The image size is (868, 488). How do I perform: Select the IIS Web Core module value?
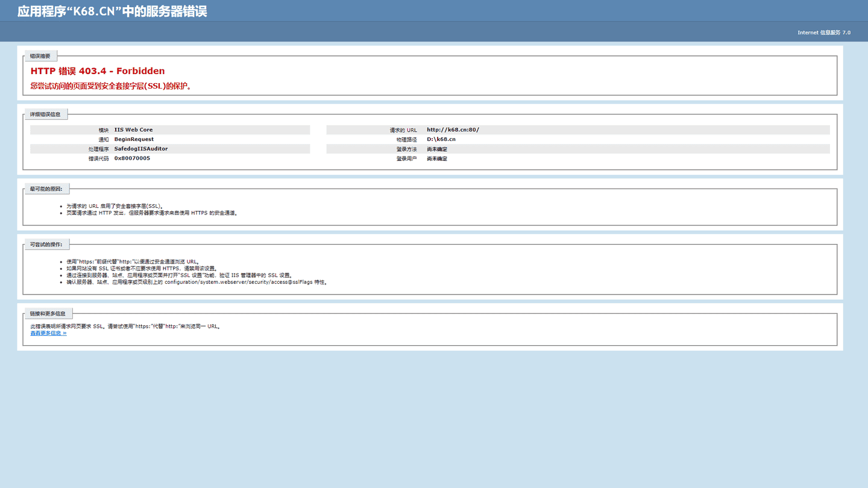pos(134,130)
